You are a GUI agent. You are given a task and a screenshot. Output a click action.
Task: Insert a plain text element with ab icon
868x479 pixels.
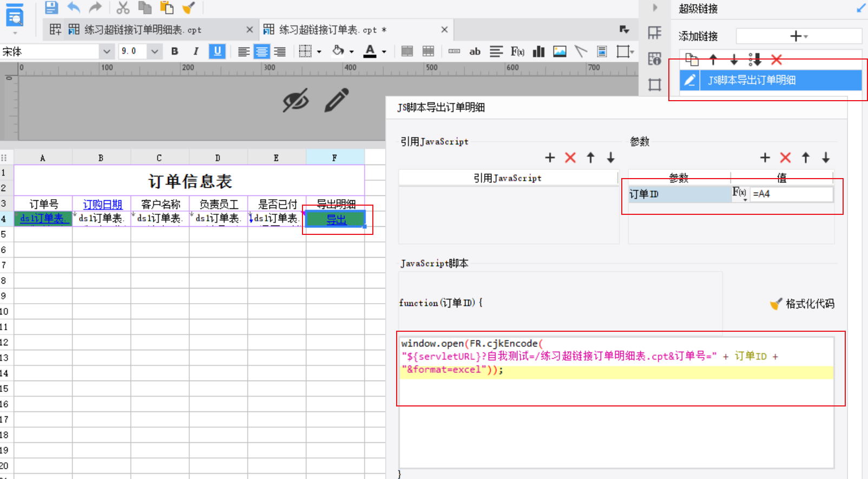(x=475, y=51)
